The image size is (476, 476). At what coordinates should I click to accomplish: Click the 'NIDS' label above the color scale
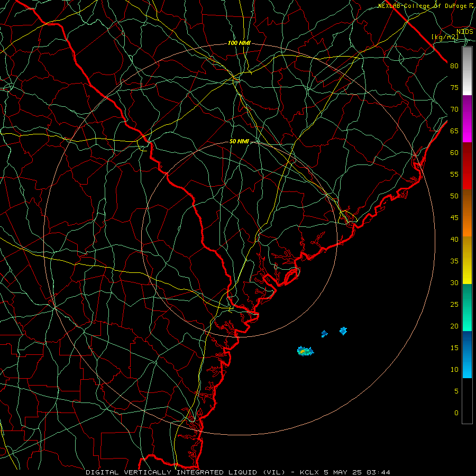coord(465,32)
